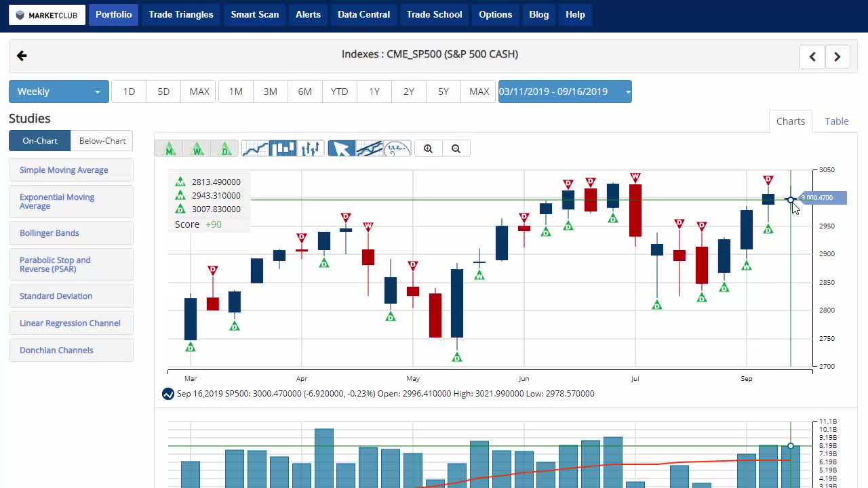Viewport: 868px width, 488px height.
Task: Select OHLC bar chart style
Action: 311,148
